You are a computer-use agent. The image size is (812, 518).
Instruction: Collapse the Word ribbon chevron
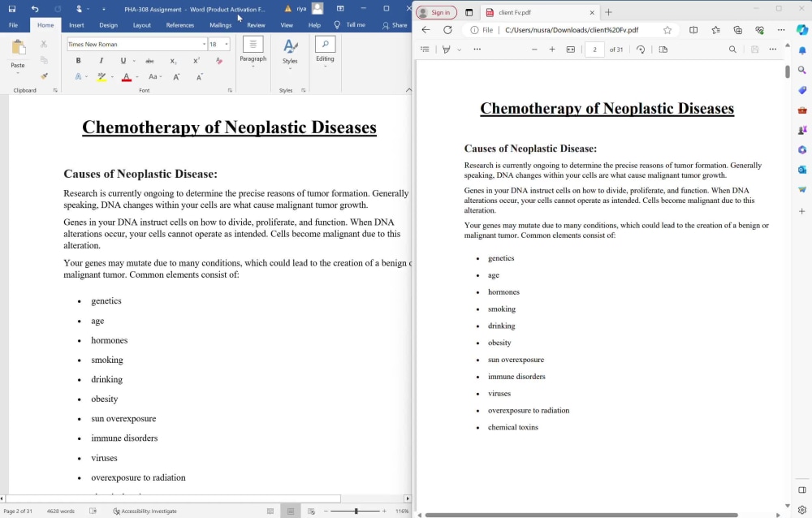click(408, 90)
